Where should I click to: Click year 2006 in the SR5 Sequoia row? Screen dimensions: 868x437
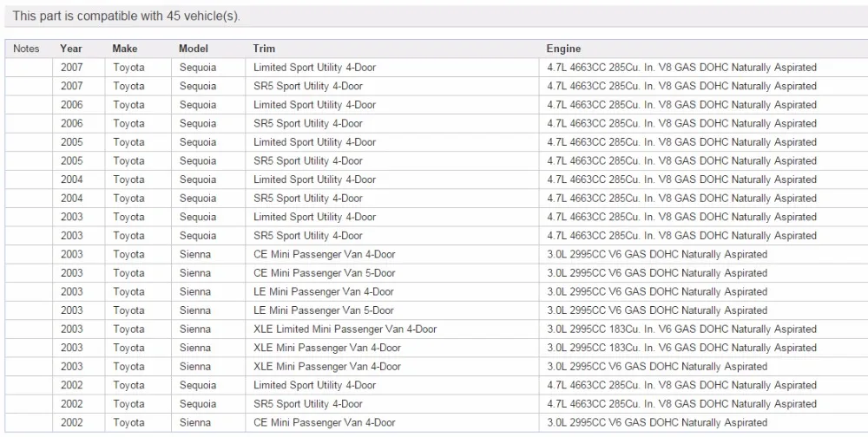(71, 123)
